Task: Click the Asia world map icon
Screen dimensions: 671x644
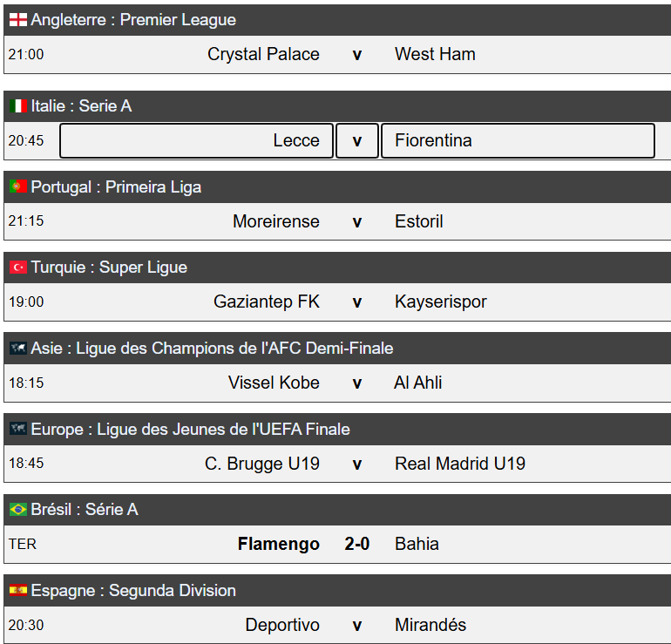Action: [18, 349]
